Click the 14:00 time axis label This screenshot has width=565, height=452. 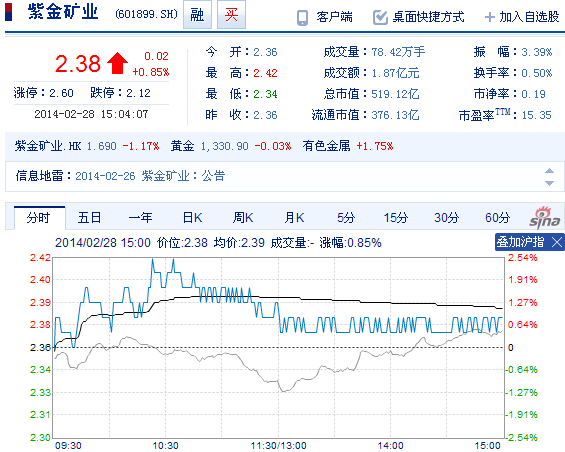391,446
